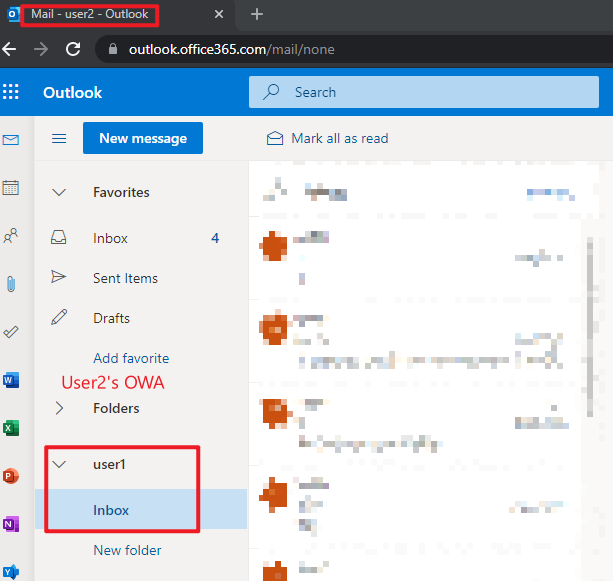
Task: Collapse the Favorites section
Action: tap(59, 192)
